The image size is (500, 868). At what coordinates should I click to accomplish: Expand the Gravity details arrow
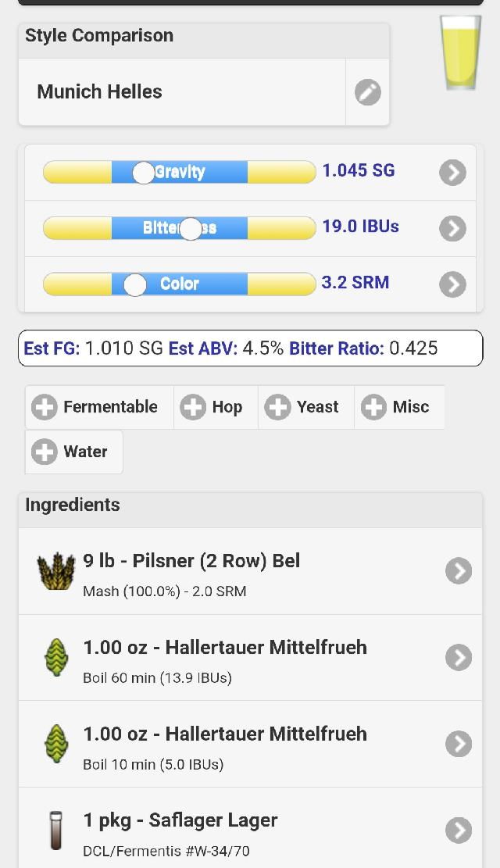[x=452, y=172]
